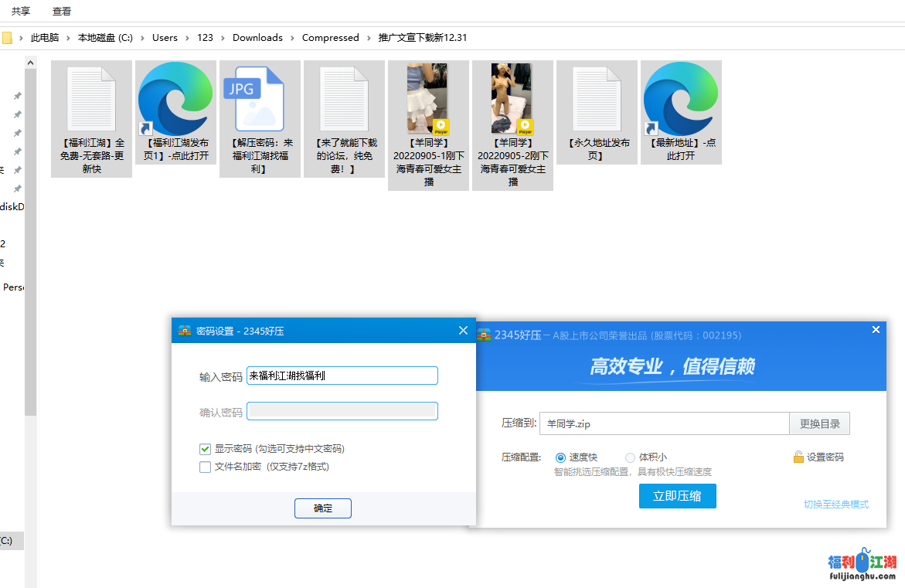Open the 共享 ribbon tab
This screenshot has height=588, width=905.
tap(21, 11)
